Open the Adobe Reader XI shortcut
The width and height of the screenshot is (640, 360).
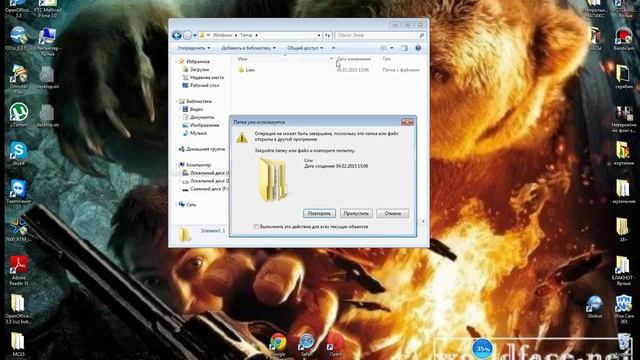coord(19,270)
